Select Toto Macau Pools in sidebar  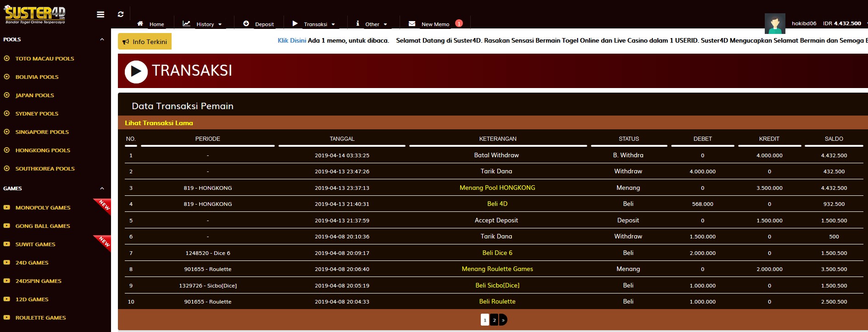pos(45,59)
